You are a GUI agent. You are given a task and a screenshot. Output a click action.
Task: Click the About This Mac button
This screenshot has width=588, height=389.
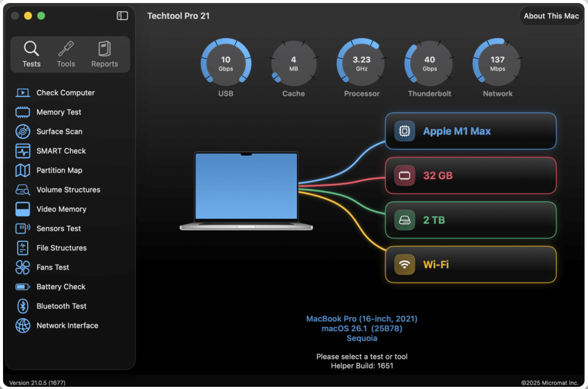pos(550,16)
